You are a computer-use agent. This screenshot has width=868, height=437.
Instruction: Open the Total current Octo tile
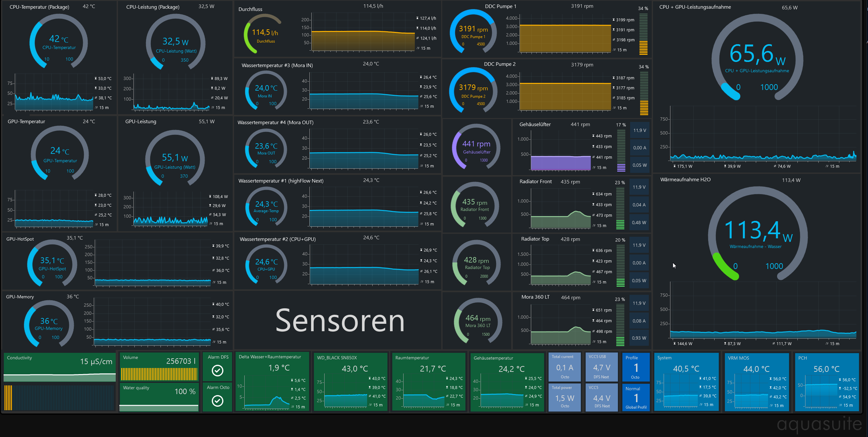[564, 367]
